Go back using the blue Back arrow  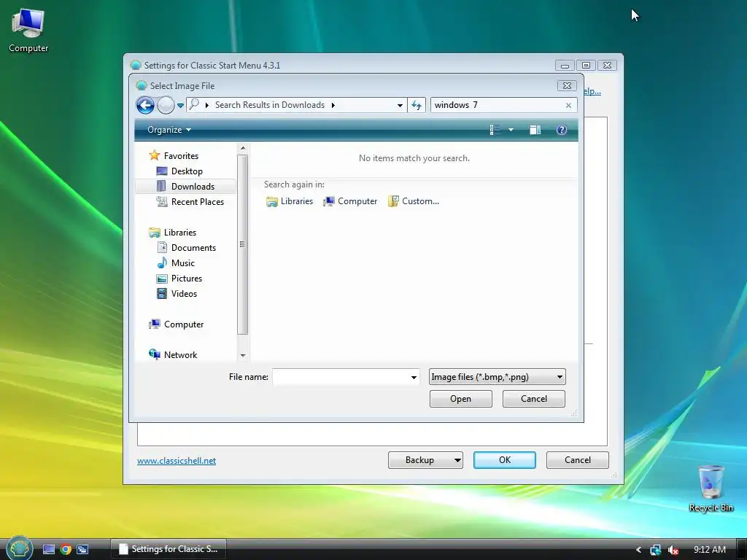tap(145, 105)
